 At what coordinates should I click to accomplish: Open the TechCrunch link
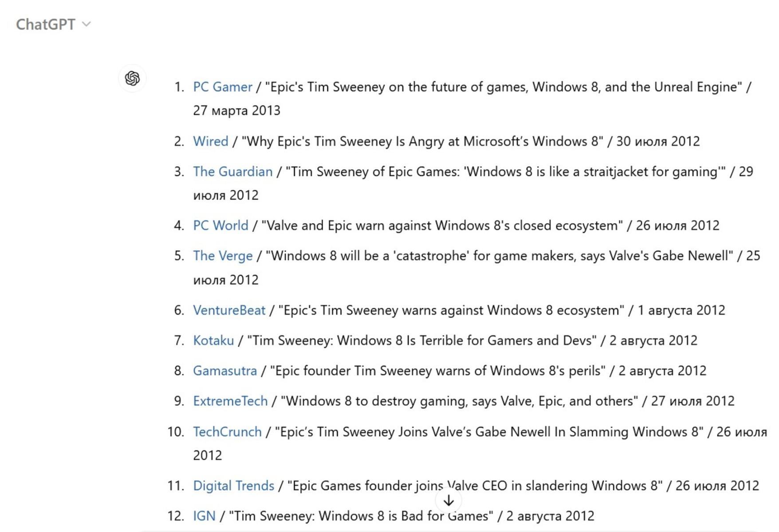[227, 432]
